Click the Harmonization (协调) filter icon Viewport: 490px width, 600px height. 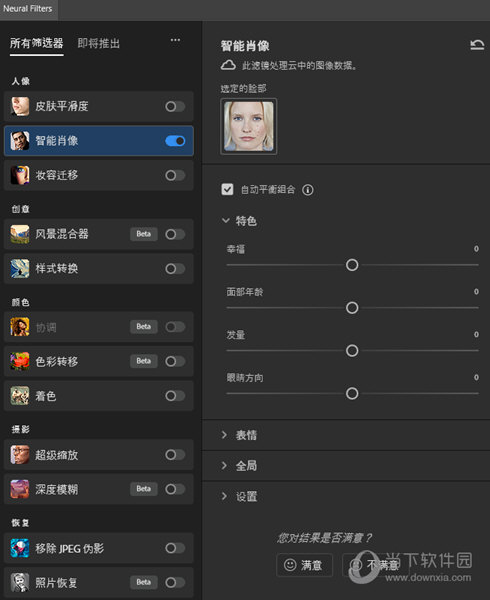[x=20, y=327]
